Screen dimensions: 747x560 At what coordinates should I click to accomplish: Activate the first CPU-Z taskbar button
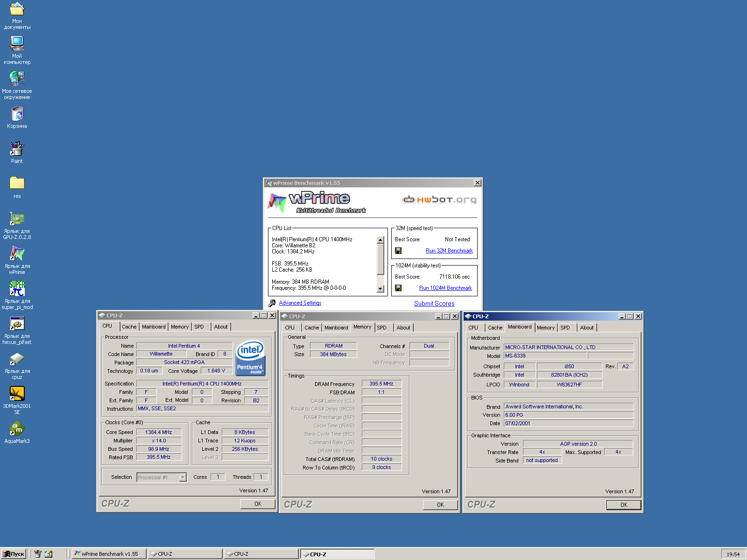click(185, 554)
